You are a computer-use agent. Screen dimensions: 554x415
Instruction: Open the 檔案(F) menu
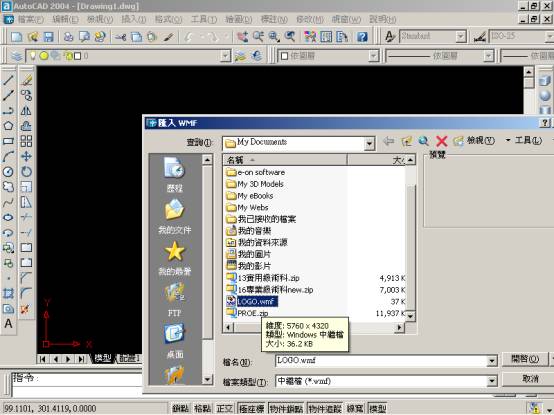click(31, 19)
